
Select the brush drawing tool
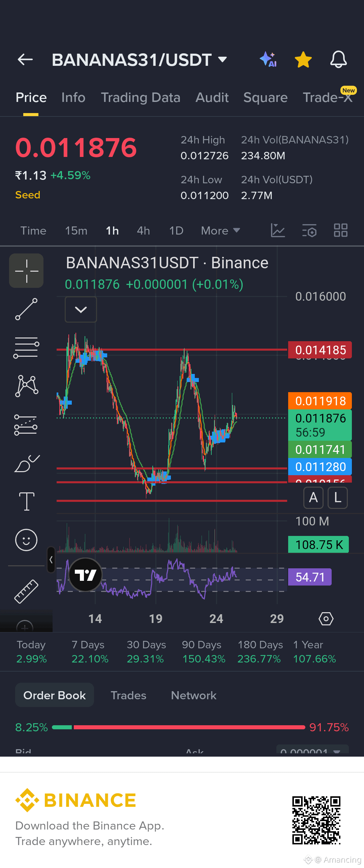[x=26, y=463]
